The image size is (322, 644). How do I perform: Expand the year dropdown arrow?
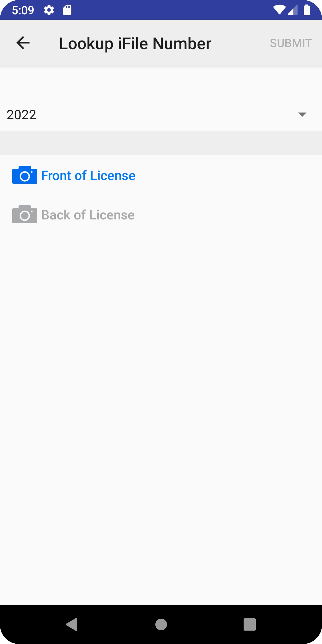(x=302, y=114)
